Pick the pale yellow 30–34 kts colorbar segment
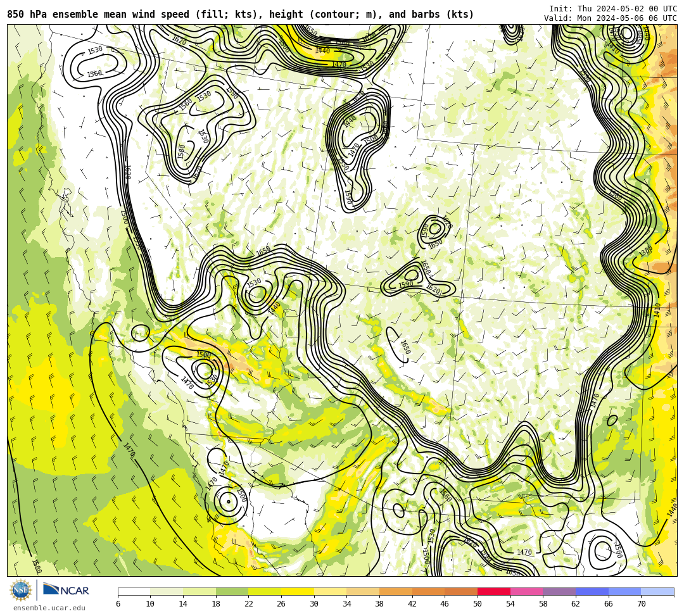The height and width of the screenshot is (616, 684). pos(330,591)
